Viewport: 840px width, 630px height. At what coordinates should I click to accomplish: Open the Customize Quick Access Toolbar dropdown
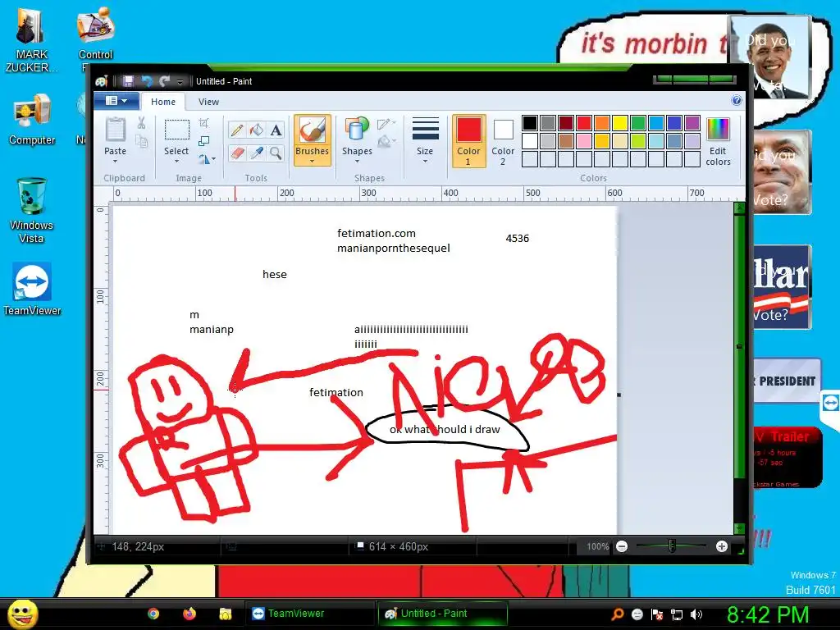pos(180,81)
